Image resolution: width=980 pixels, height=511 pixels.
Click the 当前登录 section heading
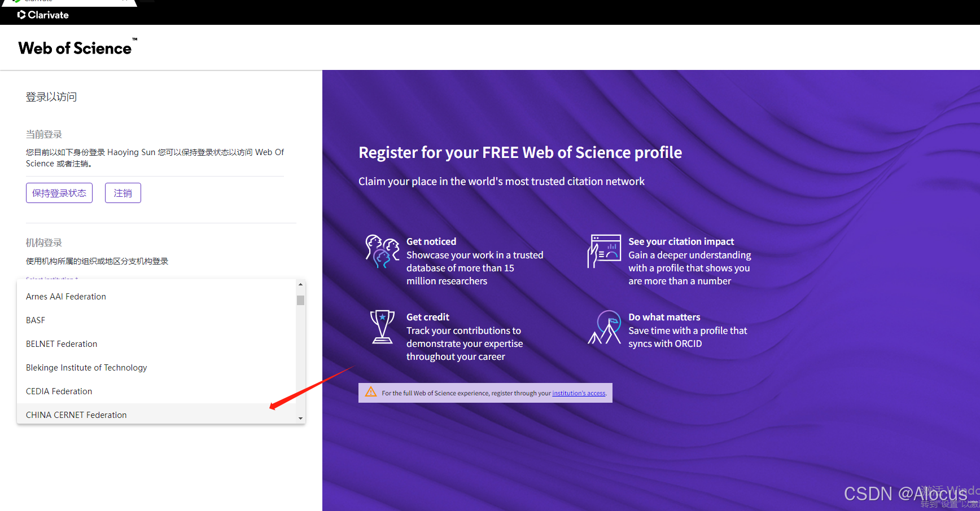click(x=44, y=134)
